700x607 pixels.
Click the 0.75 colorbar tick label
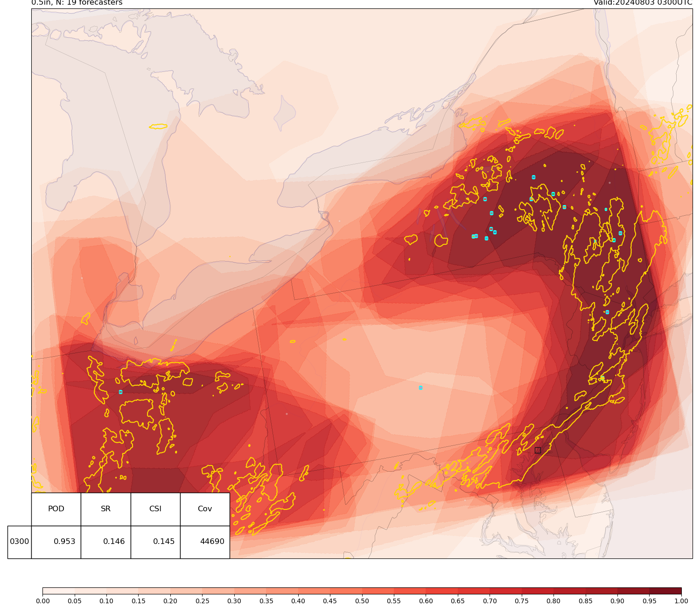(x=522, y=601)
